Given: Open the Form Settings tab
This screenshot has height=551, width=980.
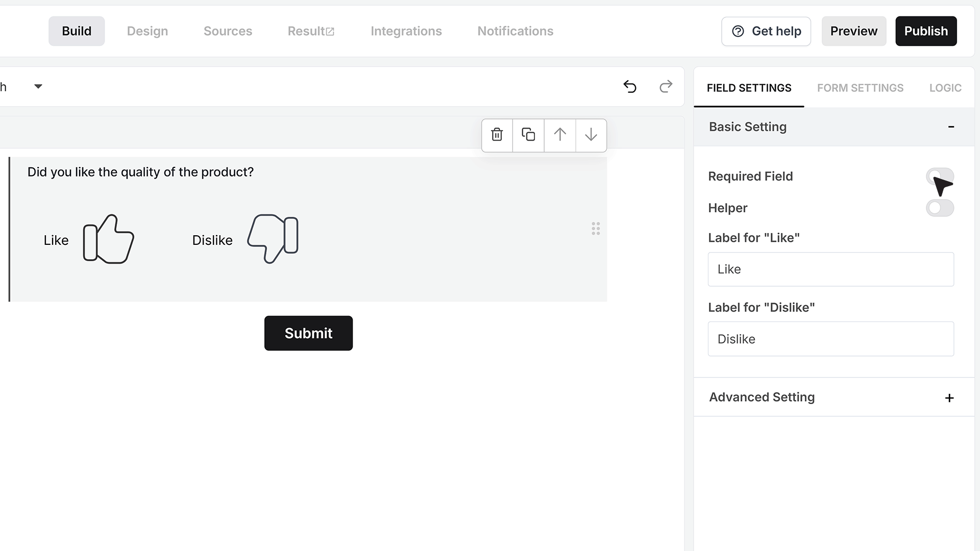Looking at the screenshot, I should 860,88.
